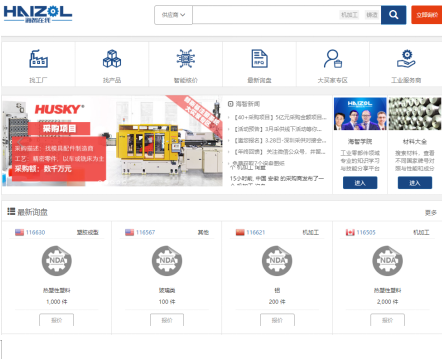442x360 pixels.
Task: Click the 100 件 quantity text
Action: pos(167,302)
